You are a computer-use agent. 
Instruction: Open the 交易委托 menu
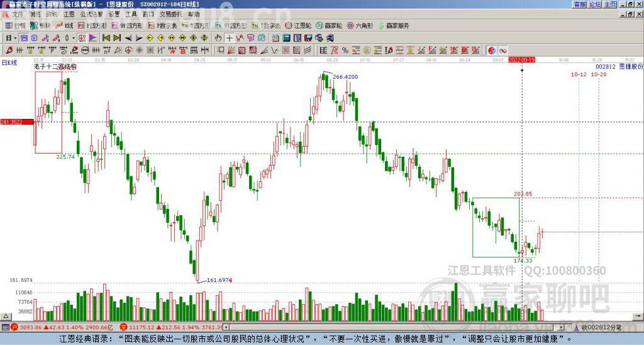171,14
